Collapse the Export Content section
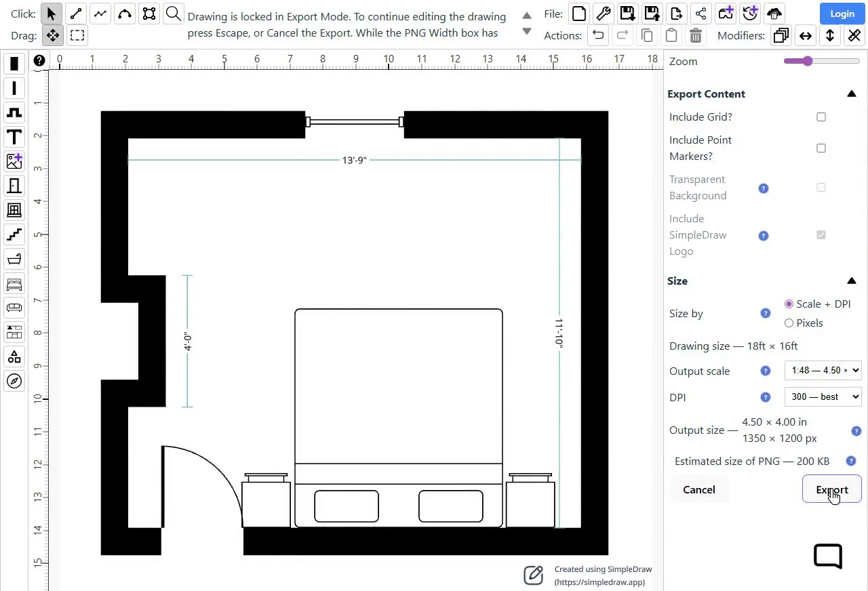Viewport: 868px width, 591px height. coord(852,94)
